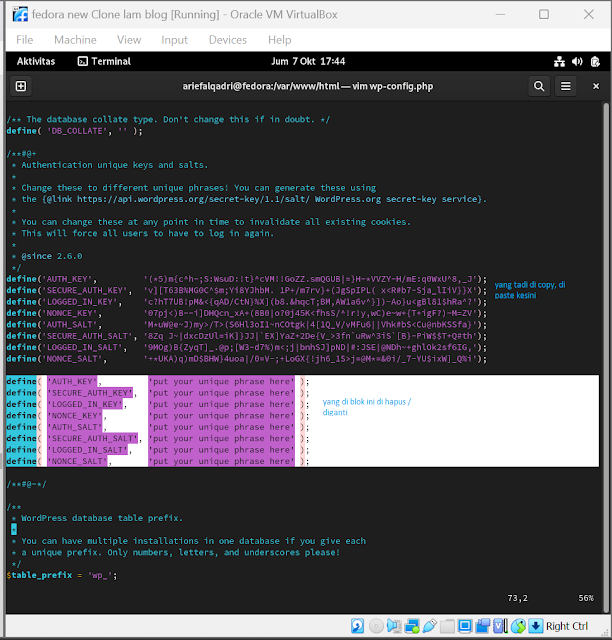Click the recording status icon
This screenshot has height=640, width=612.
pos(483,626)
